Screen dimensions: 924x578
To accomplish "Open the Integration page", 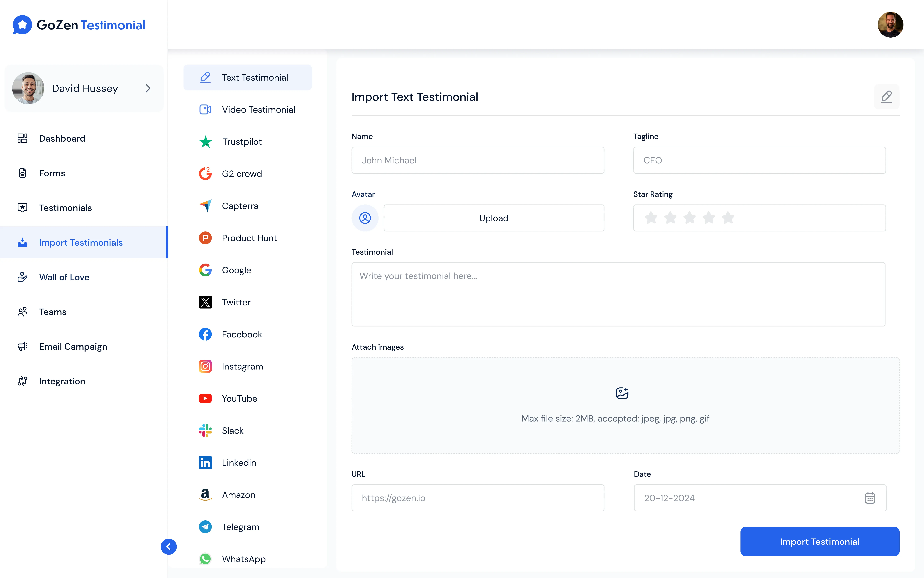I will coord(84,381).
